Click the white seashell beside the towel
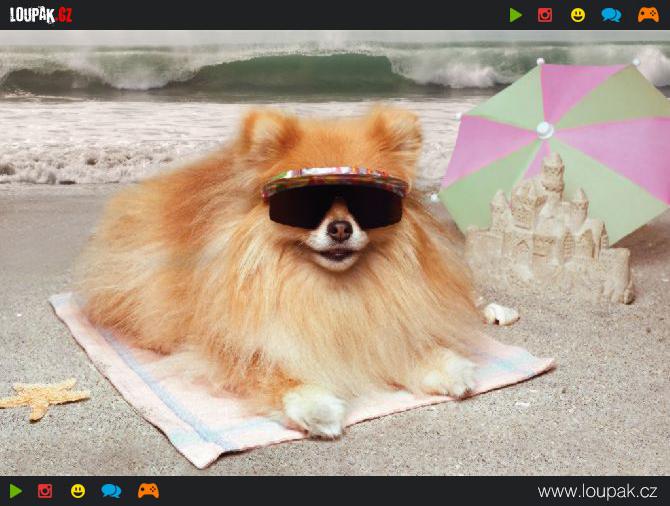This screenshot has width=670, height=506. click(501, 314)
